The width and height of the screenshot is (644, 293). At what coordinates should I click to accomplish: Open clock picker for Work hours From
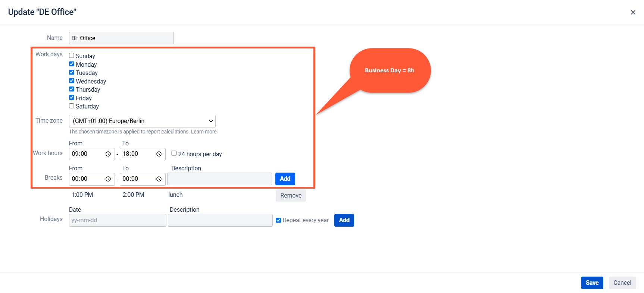pyautogui.click(x=108, y=154)
